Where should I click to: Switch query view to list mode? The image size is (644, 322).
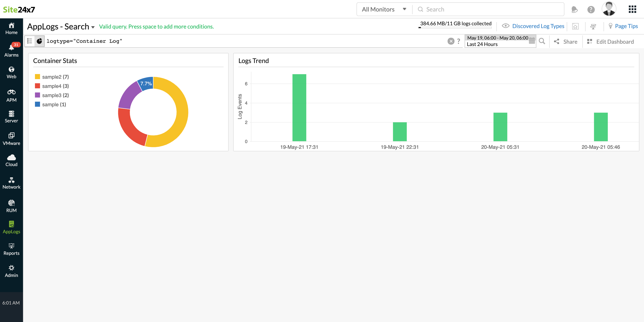point(30,41)
